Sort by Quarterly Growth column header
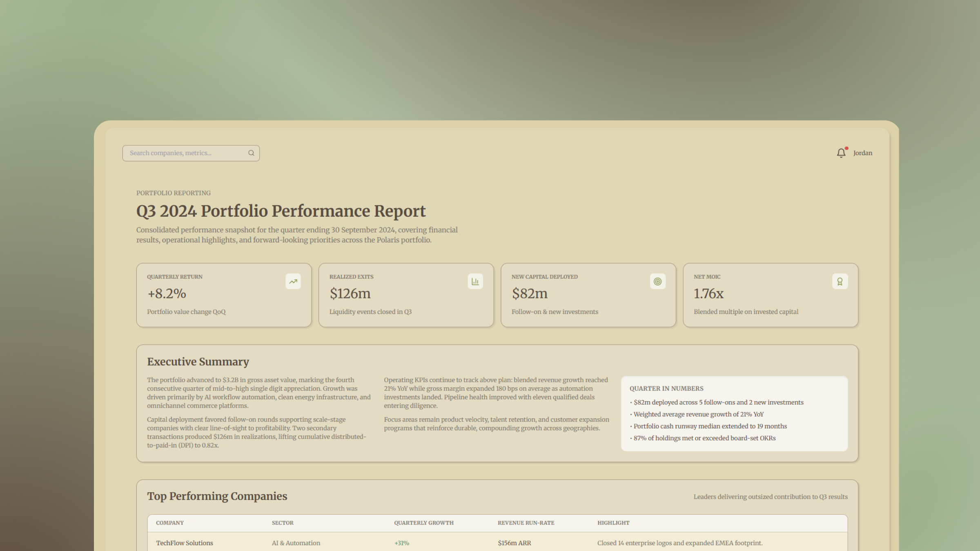The width and height of the screenshot is (980, 551). [423, 523]
